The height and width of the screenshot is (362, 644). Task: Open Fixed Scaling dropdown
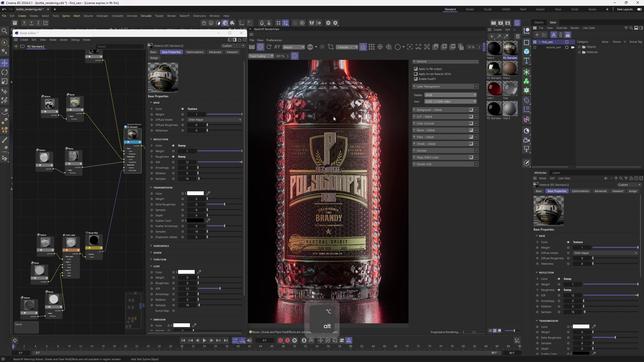(261, 56)
